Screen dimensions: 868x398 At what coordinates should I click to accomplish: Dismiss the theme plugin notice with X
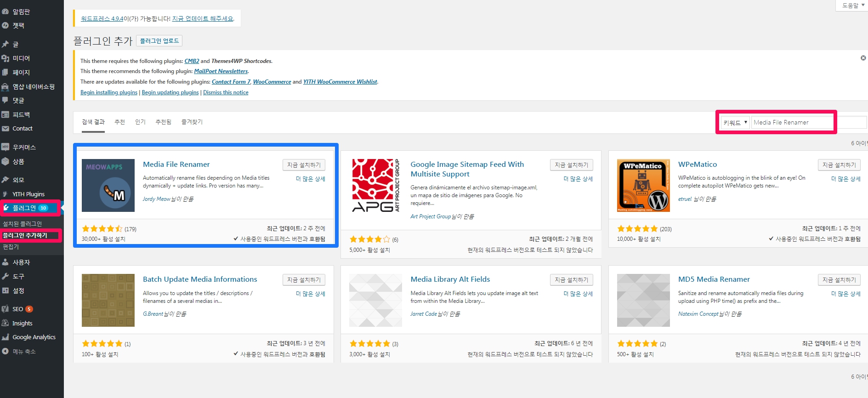tap(863, 58)
